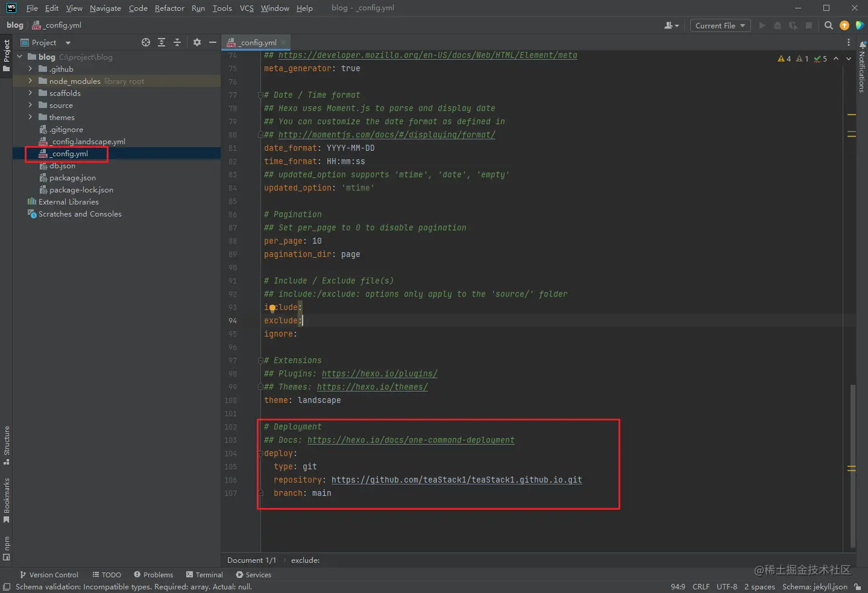Click the Debug bug icon
The height and width of the screenshot is (593, 868).
[778, 25]
